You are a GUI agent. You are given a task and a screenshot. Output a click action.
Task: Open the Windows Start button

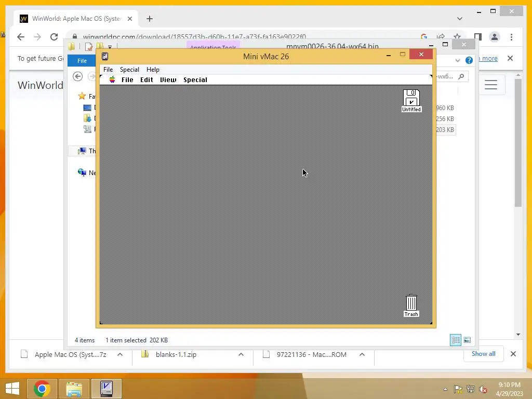coord(12,389)
